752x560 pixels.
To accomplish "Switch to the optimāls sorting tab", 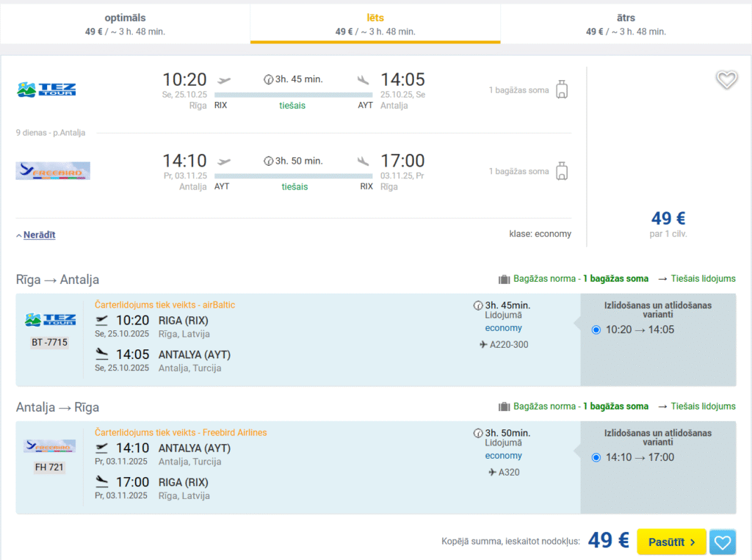I will pos(125,23).
